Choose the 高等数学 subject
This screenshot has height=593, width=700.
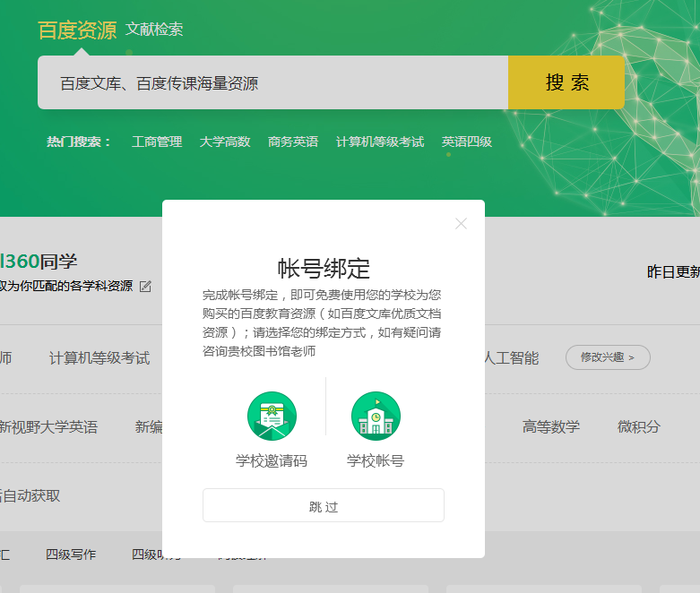[x=551, y=426]
